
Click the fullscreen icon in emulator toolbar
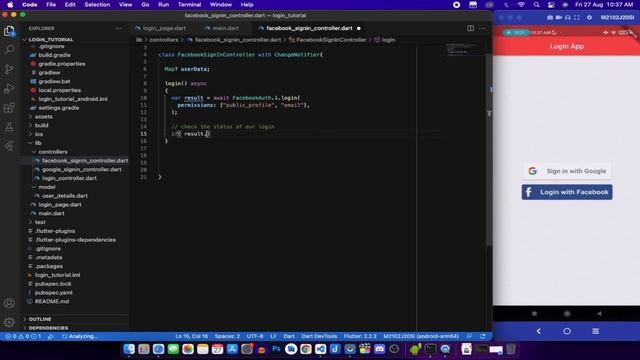click(x=577, y=18)
